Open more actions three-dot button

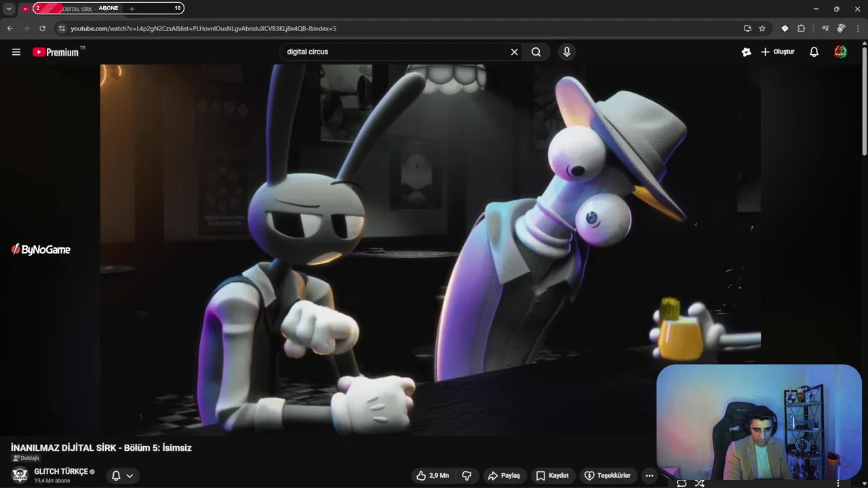tap(650, 476)
